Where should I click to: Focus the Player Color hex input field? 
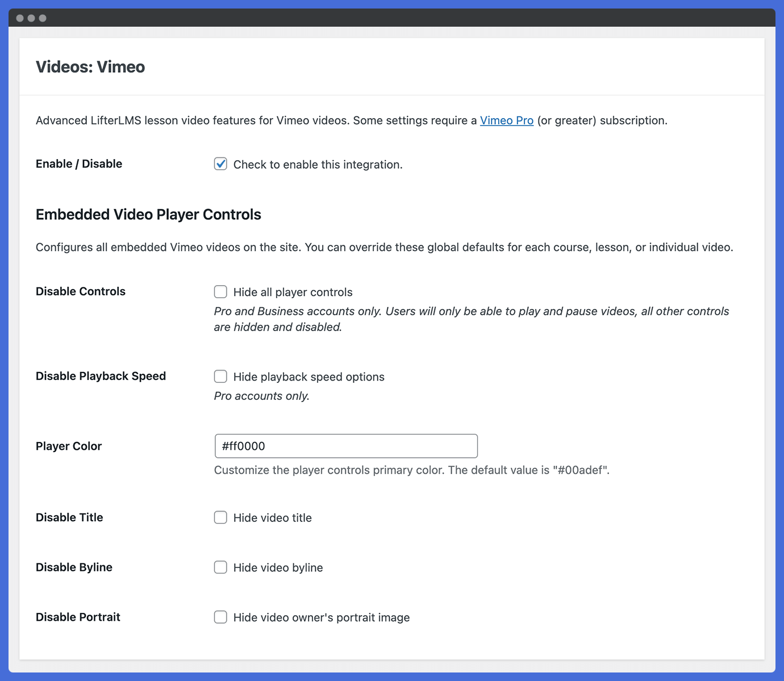[x=346, y=446]
